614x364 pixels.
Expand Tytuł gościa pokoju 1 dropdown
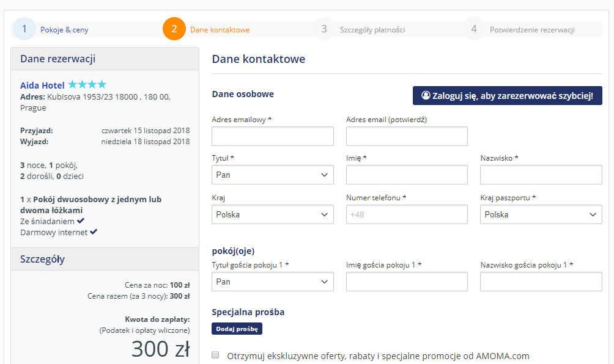pos(273,282)
